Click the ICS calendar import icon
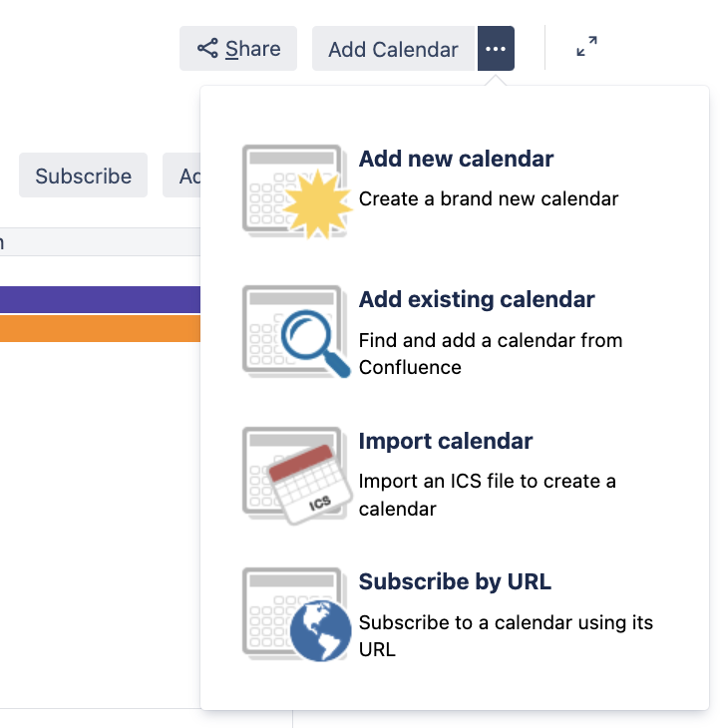Image resolution: width=720 pixels, height=728 pixels. click(x=296, y=476)
